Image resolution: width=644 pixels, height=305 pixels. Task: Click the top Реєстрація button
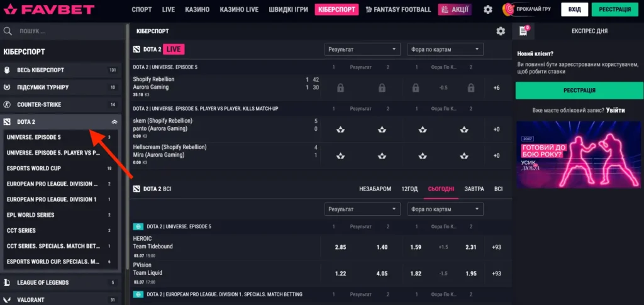(615, 9)
